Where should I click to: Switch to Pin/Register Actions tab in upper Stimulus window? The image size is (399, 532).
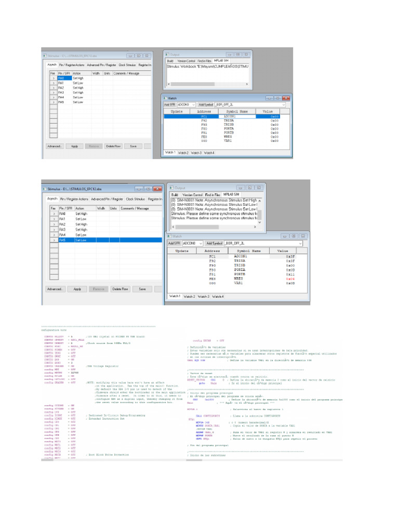(x=72, y=65)
